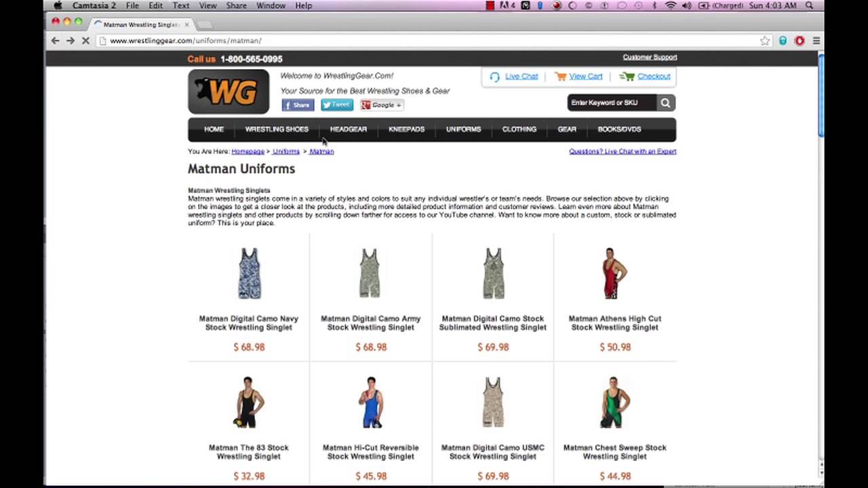Open the CLOTHING section
Viewport: 868px width, 488px height.
point(519,129)
